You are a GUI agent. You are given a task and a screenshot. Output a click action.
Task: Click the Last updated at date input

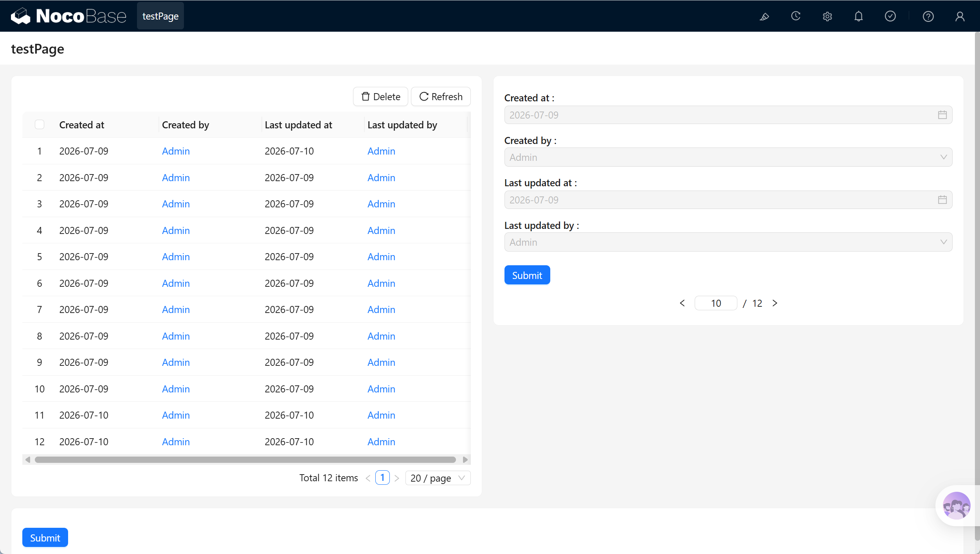728,200
